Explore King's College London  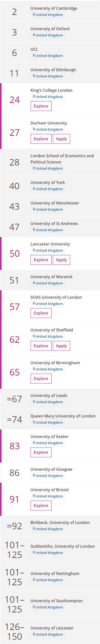coord(41,106)
